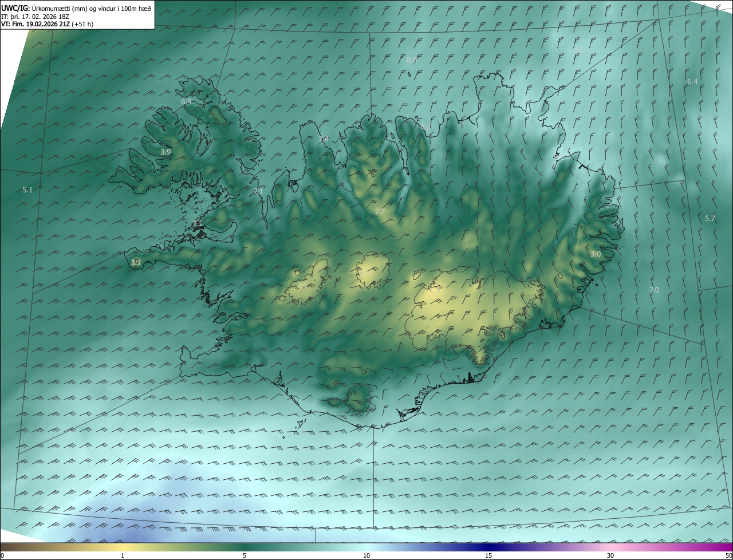Pick the color scale tick label '15'

488,555
